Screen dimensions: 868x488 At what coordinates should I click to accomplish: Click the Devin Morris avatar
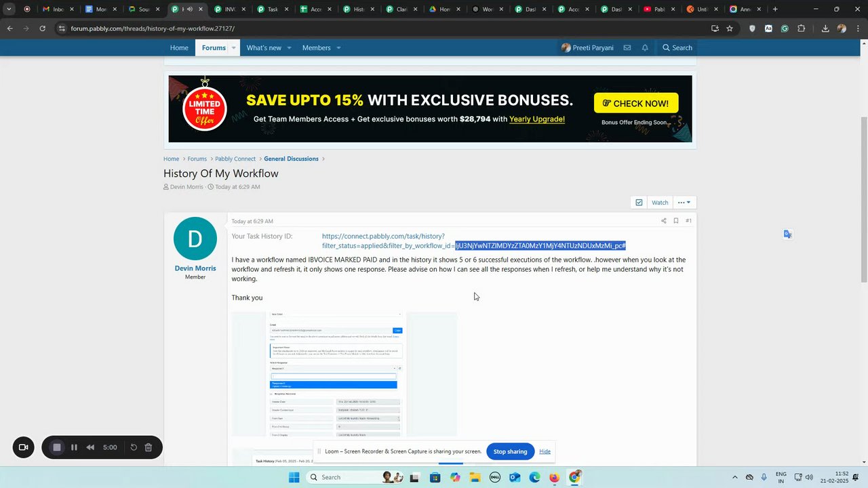tap(195, 239)
